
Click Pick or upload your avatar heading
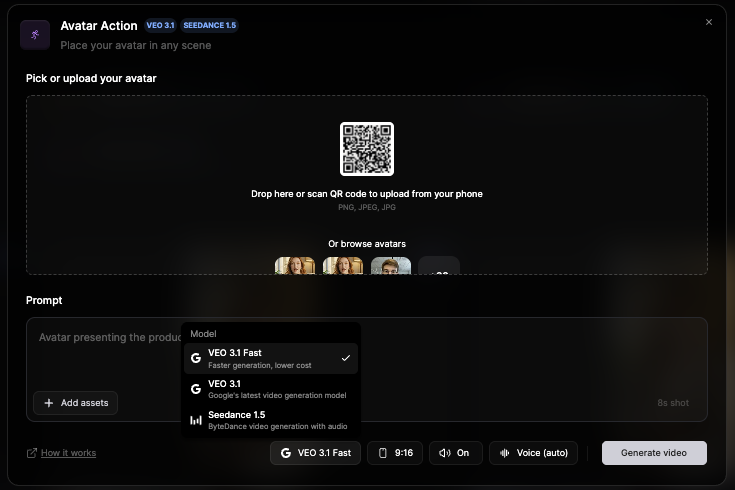tap(91, 78)
